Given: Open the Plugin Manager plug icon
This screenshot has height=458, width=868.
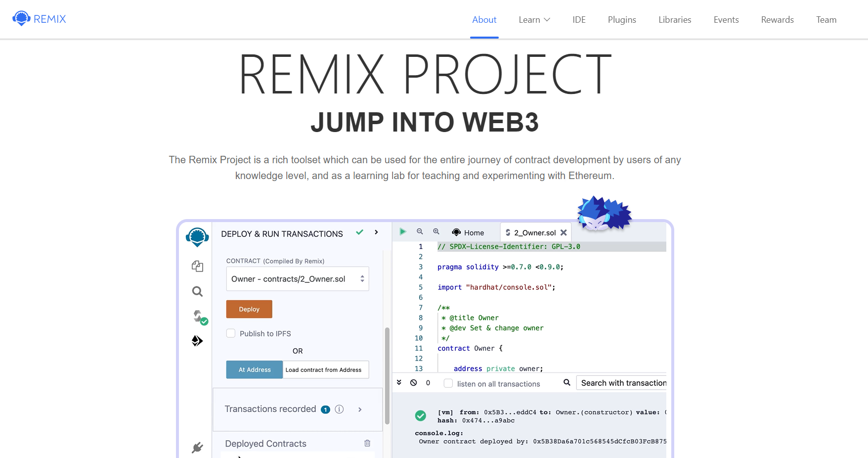Looking at the screenshot, I should click(197, 448).
